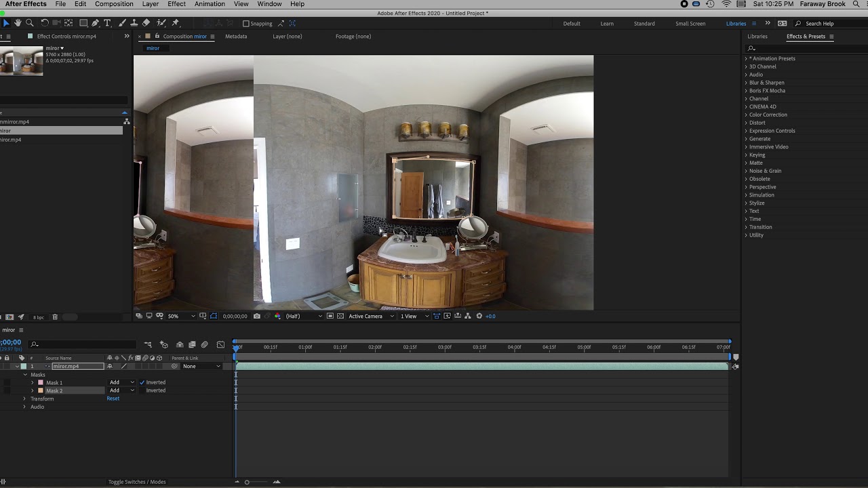Toggle the transparency grid in viewer
The width and height of the screenshot is (868, 488).
[340, 316]
